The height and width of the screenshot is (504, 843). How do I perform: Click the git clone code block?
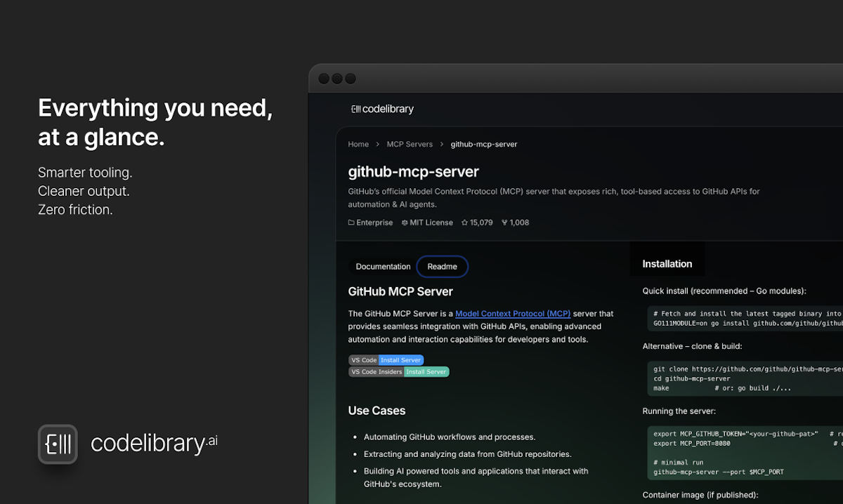point(745,378)
